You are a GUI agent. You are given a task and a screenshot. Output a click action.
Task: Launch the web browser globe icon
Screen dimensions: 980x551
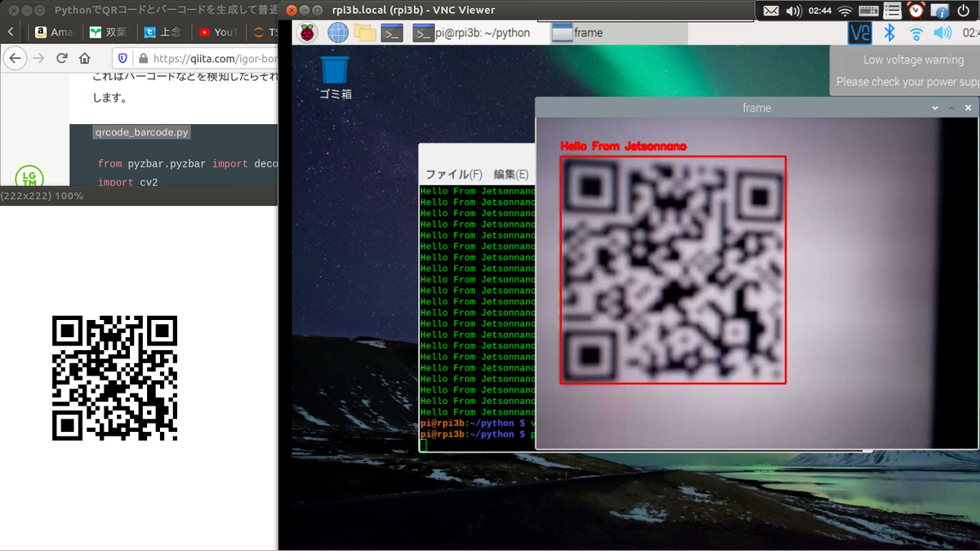tap(338, 33)
